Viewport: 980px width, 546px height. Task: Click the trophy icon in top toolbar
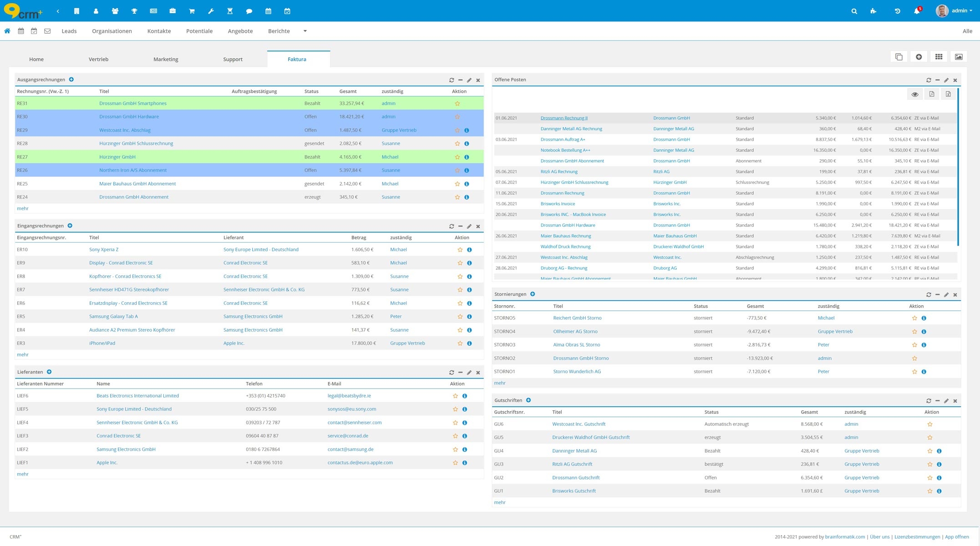click(134, 11)
